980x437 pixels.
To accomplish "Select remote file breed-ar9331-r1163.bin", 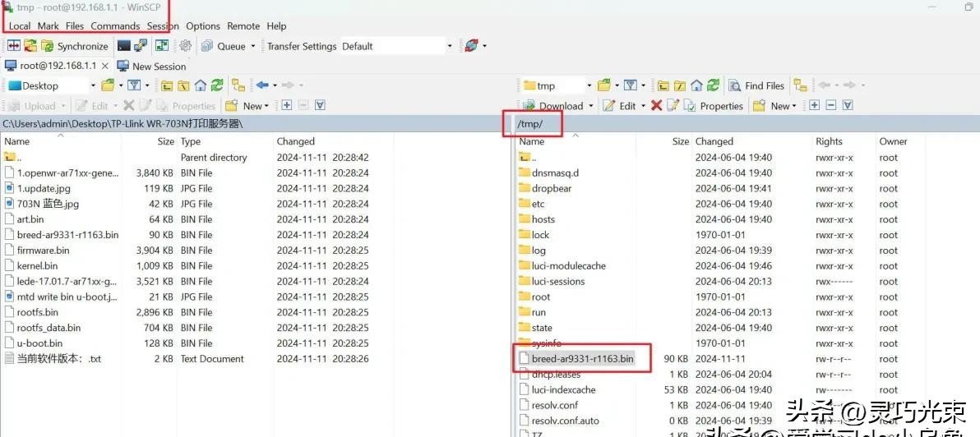I will pyautogui.click(x=583, y=358).
